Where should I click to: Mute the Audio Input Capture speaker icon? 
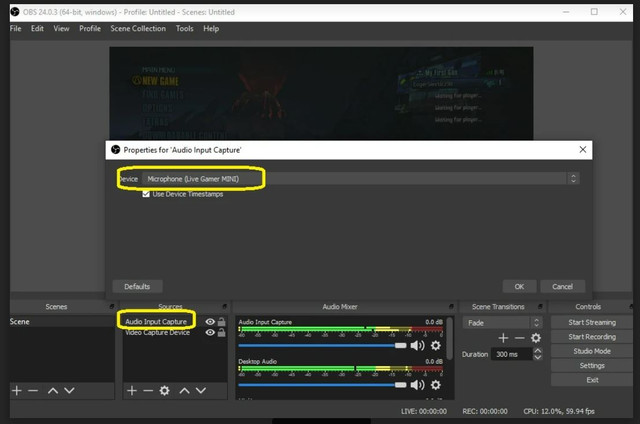[x=418, y=345]
